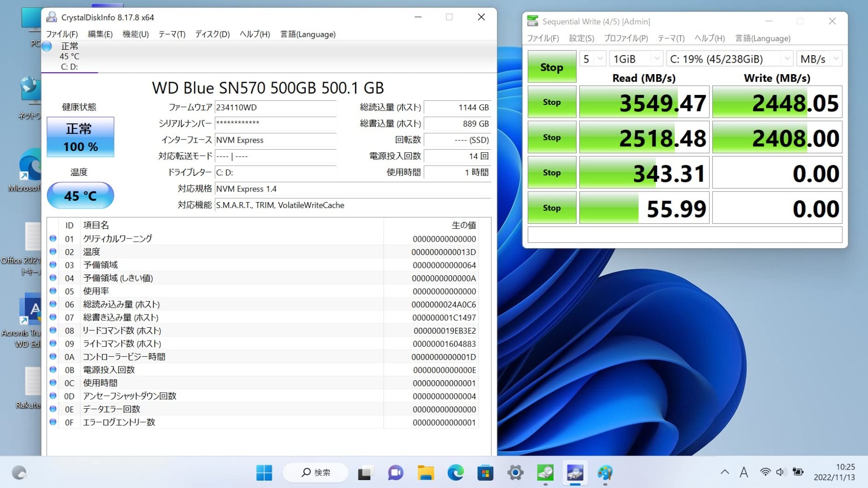This screenshot has width=868, height=488.
Task: Click the 正常 100% health status button
Action: [81, 137]
